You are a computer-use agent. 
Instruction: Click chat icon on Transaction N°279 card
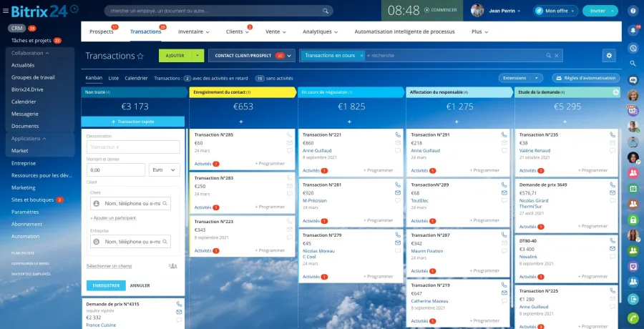point(398,250)
